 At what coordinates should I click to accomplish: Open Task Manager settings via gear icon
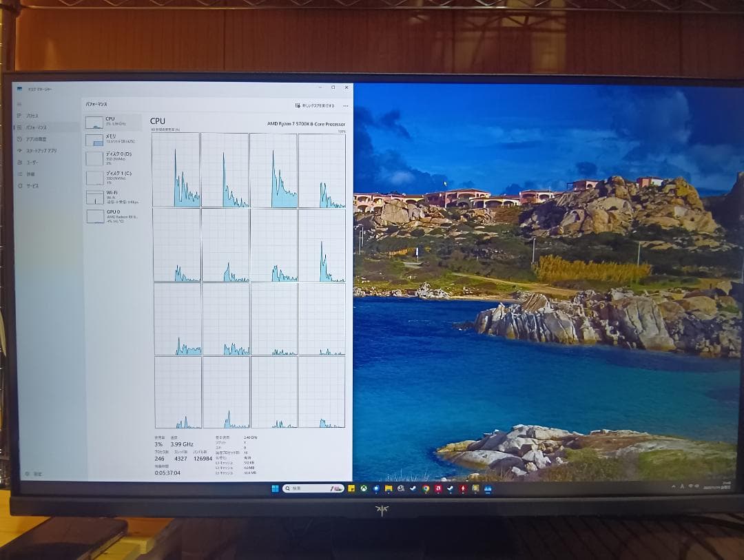click(x=25, y=475)
